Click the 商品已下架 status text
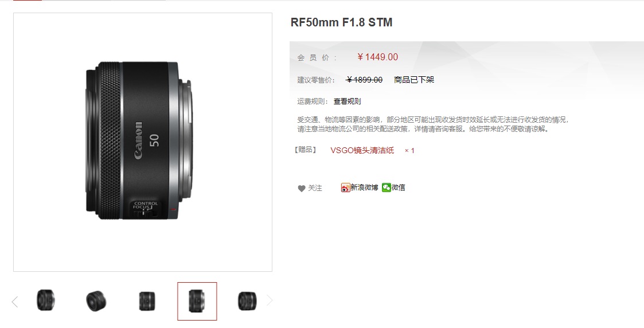The width and height of the screenshot is (644, 328). (414, 80)
